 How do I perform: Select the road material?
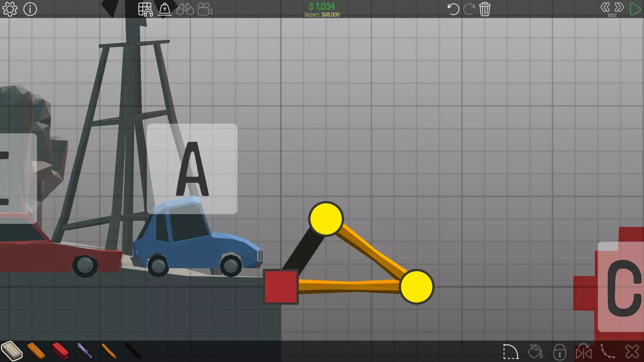point(12,351)
